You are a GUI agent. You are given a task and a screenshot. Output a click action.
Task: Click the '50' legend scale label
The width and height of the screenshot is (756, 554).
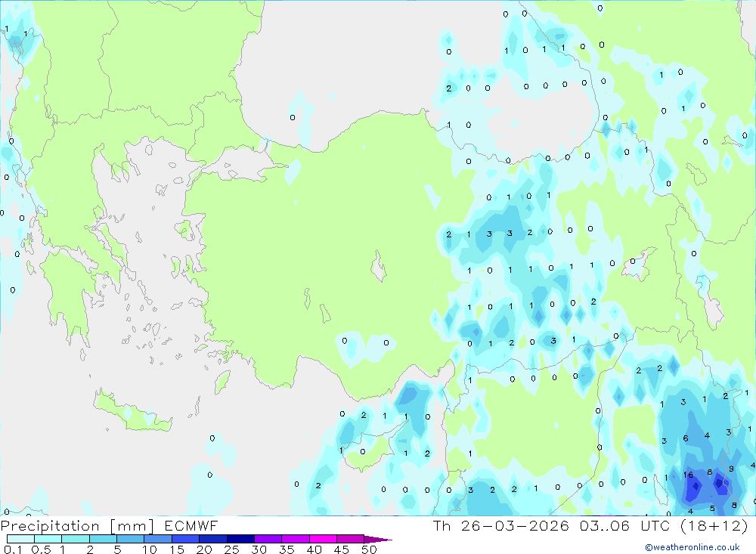click(369, 549)
